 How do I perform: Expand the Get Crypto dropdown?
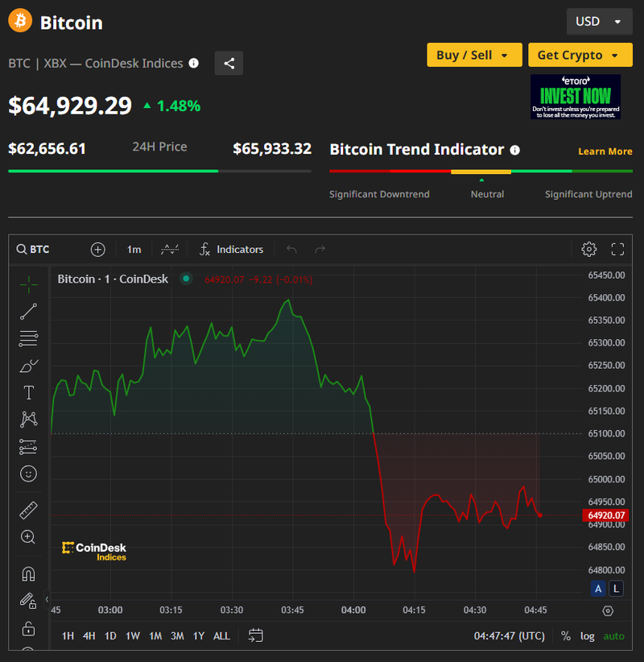pos(580,55)
